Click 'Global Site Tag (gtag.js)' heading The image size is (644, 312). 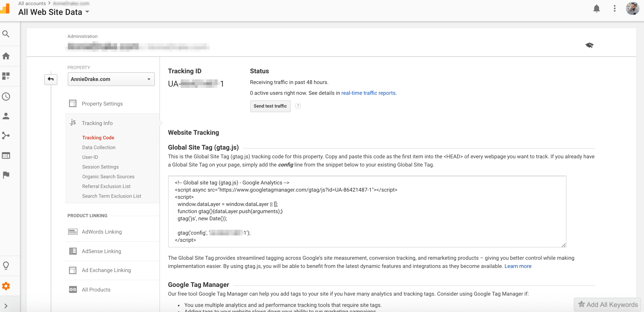tap(203, 147)
